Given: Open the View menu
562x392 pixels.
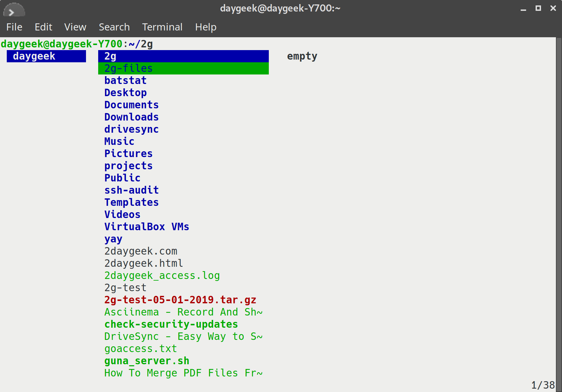Looking at the screenshot, I should click(75, 27).
